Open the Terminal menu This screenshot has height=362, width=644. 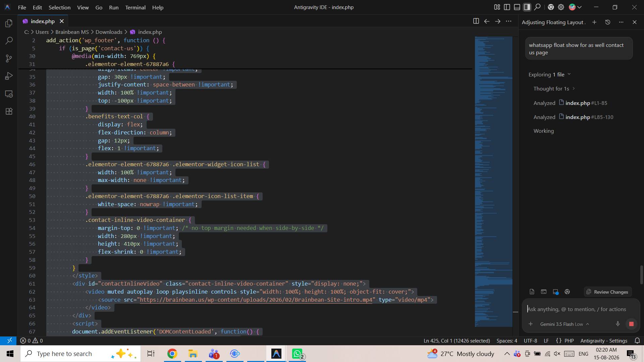pyautogui.click(x=135, y=7)
